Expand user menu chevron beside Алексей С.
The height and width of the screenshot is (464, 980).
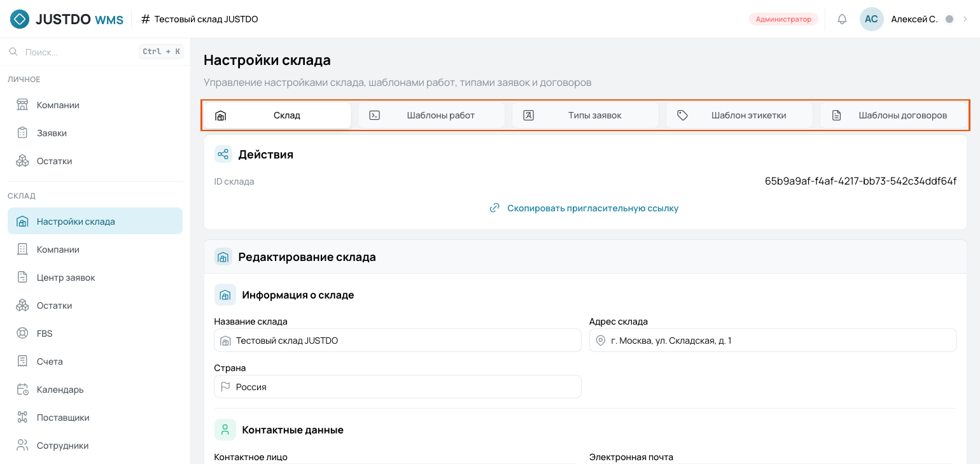click(965, 19)
